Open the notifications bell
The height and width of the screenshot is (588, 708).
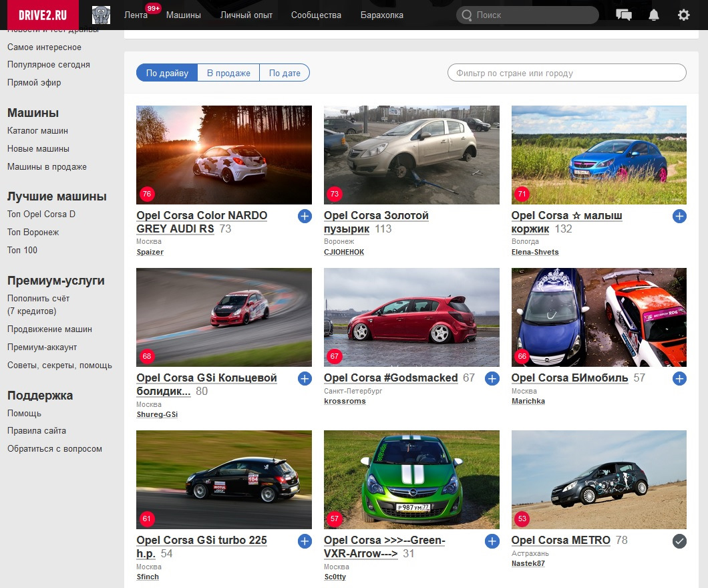(654, 15)
